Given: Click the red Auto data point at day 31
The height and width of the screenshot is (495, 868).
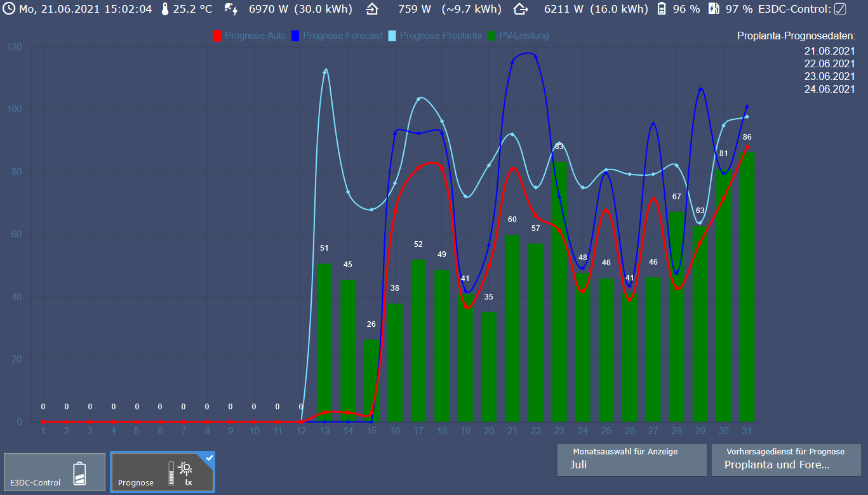Looking at the screenshot, I should pos(747,147).
